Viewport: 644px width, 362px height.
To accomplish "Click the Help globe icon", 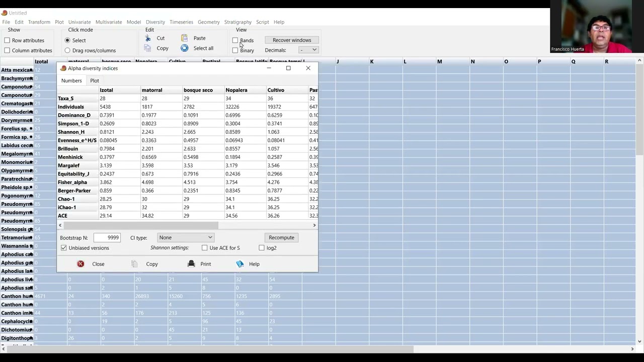I will 240,264.
